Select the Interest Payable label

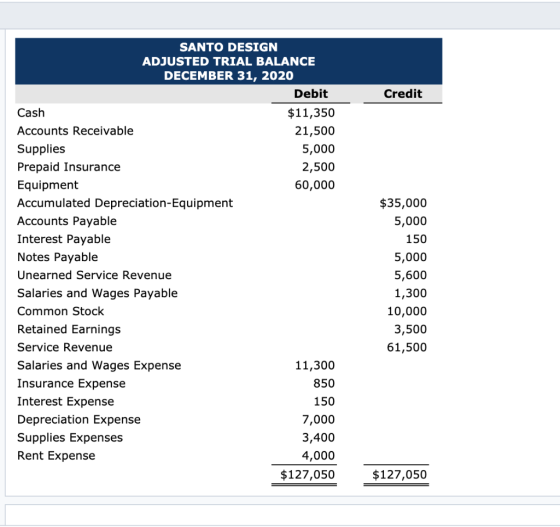pos(64,239)
